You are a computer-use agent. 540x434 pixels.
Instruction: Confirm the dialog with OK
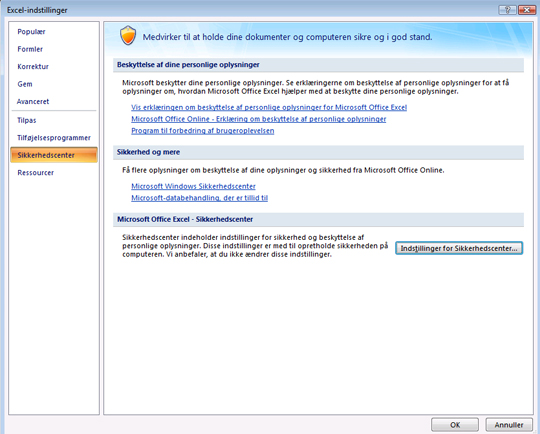click(x=455, y=425)
